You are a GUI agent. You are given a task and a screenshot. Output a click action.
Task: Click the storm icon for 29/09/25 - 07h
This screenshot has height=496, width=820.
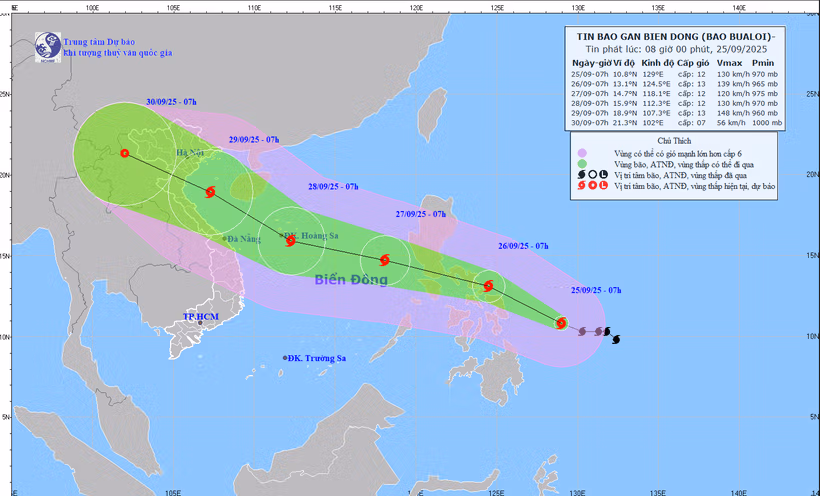click(x=210, y=193)
